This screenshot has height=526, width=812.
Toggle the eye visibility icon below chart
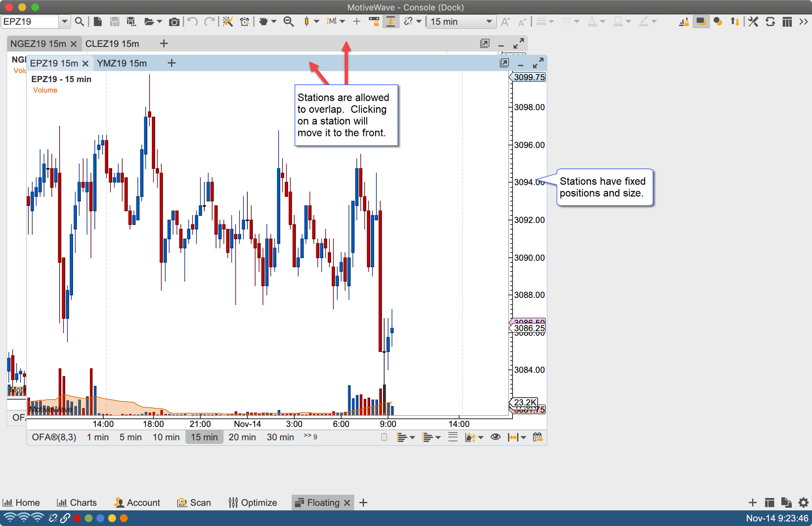click(x=495, y=437)
